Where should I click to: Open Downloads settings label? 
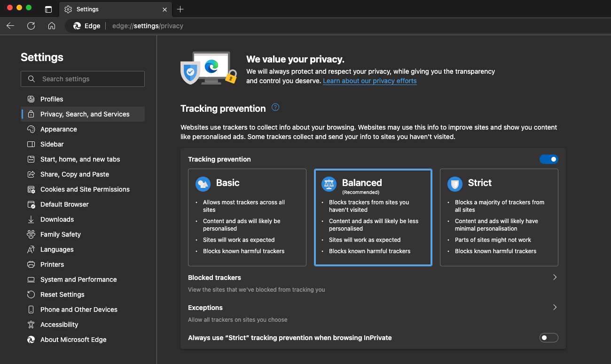click(57, 219)
